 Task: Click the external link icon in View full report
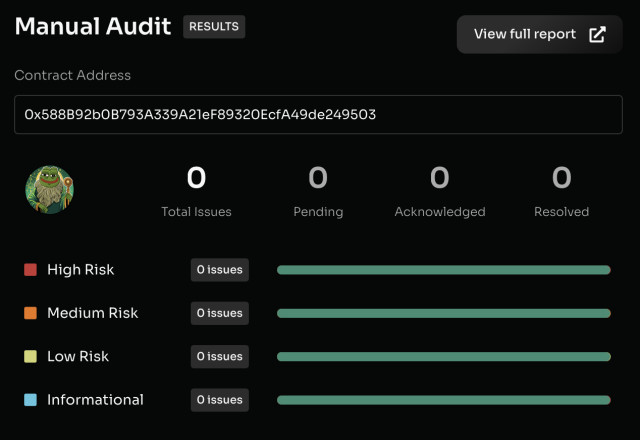(597, 35)
